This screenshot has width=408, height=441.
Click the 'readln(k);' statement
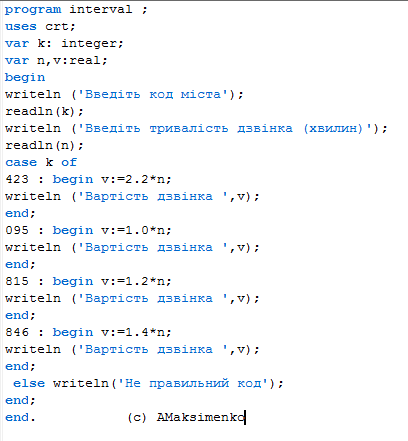(x=44, y=111)
